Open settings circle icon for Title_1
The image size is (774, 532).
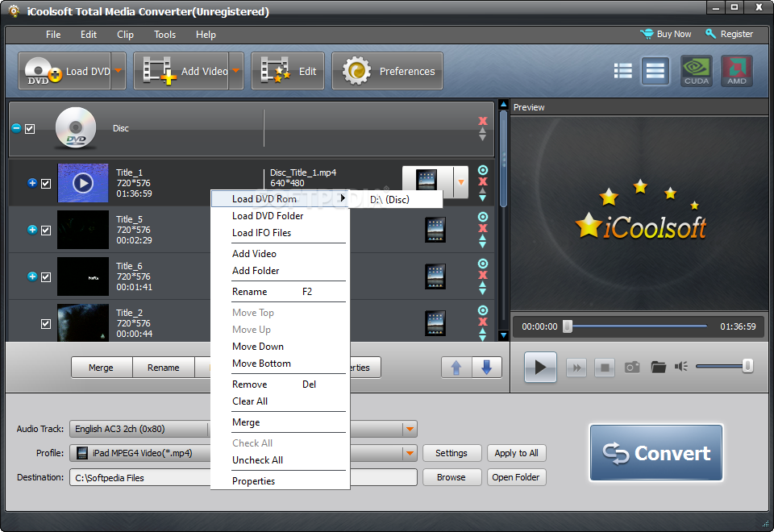pyautogui.click(x=483, y=170)
